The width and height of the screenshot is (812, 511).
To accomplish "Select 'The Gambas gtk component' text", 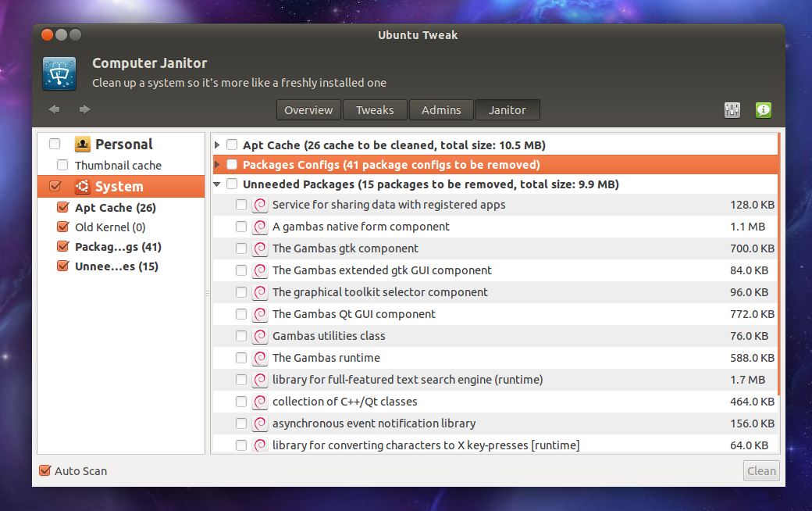I will (345, 248).
